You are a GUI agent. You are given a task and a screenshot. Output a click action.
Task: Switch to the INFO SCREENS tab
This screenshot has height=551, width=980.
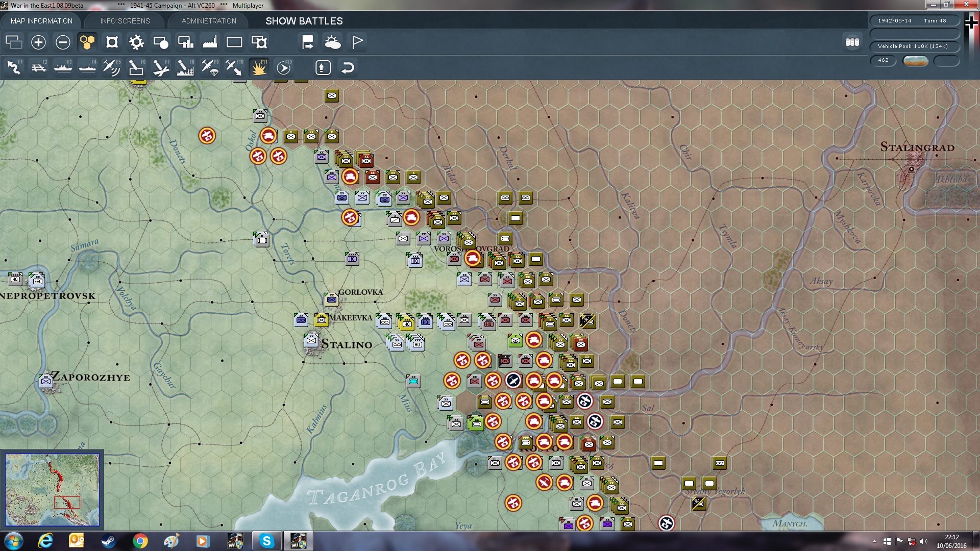tap(125, 21)
